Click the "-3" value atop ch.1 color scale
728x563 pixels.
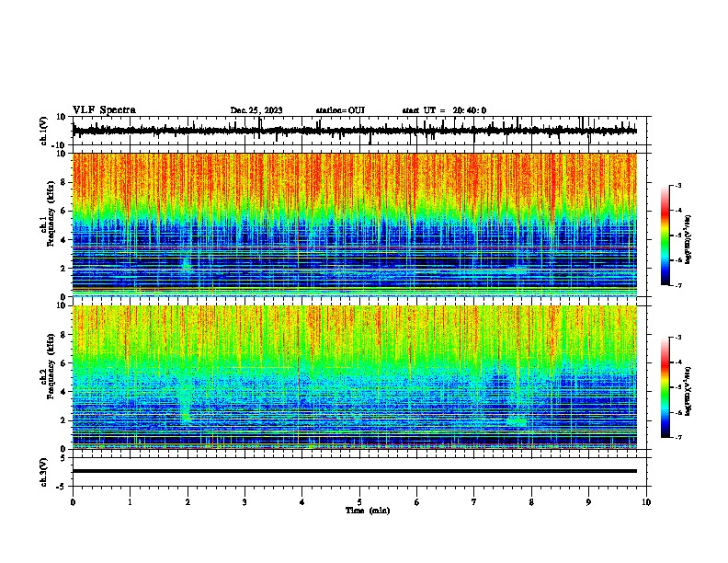678,185
